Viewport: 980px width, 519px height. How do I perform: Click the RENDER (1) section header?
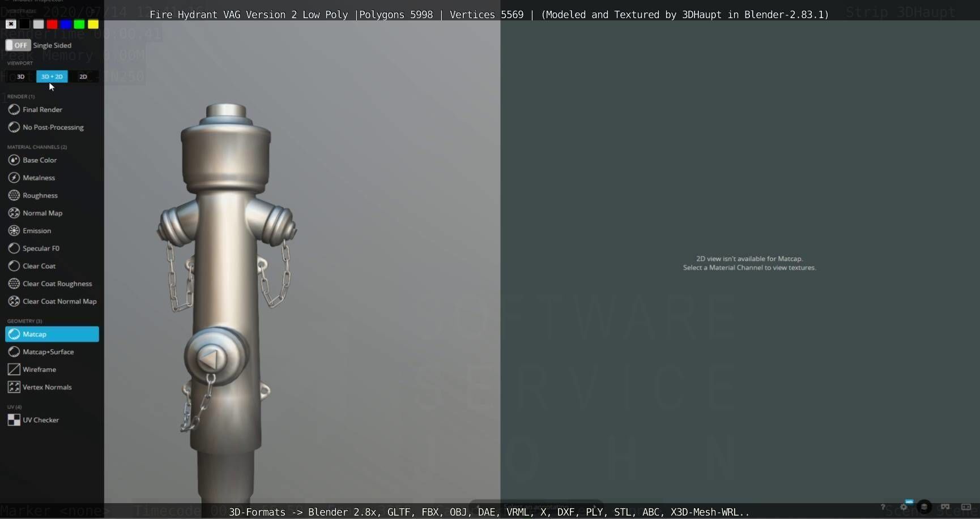pos(21,97)
